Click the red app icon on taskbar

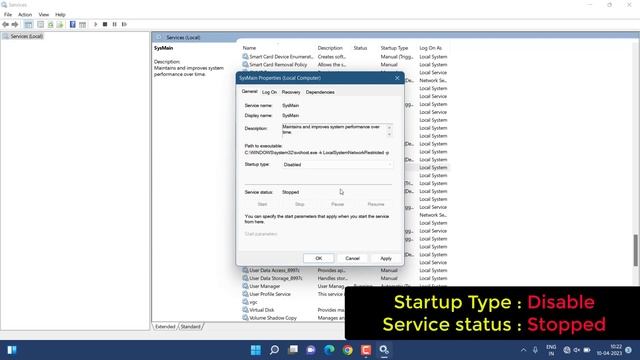(366, 350)
